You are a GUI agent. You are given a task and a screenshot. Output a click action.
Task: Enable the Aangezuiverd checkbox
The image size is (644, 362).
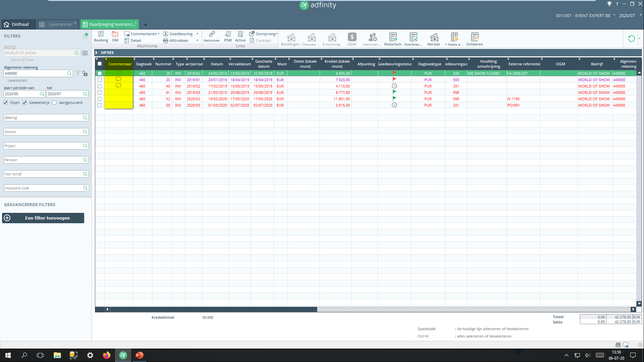coord(54,103)
